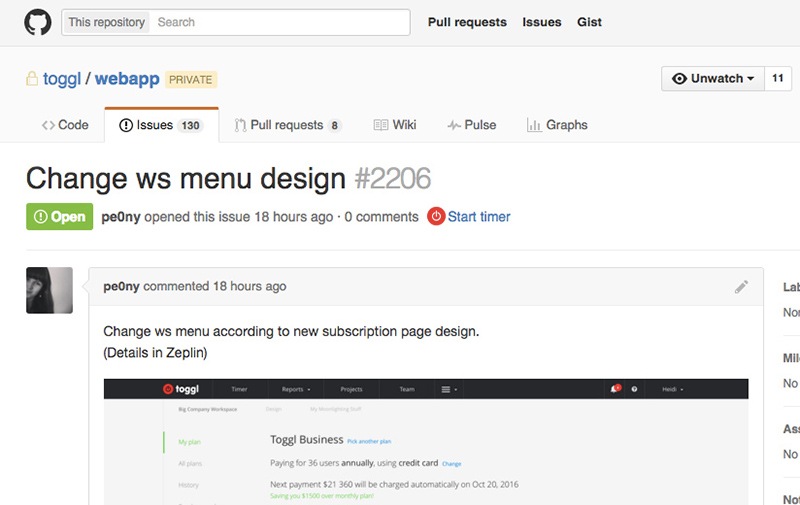Go to Issues in top navigation
Screen dimensions: 800x505
click(x=541, y=22)
